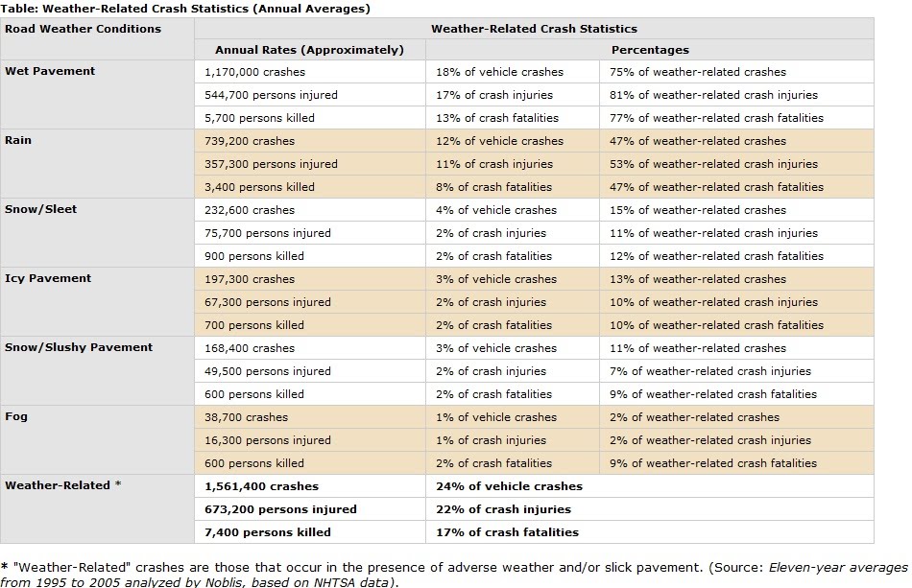912x588 pixels.
Task: Click the Snow/Slushy Pavement row heading
Action: pos(79,347)
